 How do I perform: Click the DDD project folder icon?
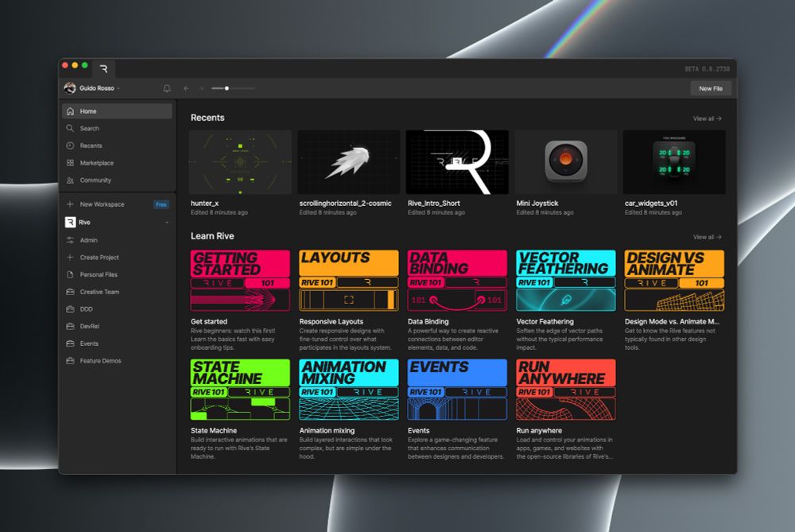(71, 309)
